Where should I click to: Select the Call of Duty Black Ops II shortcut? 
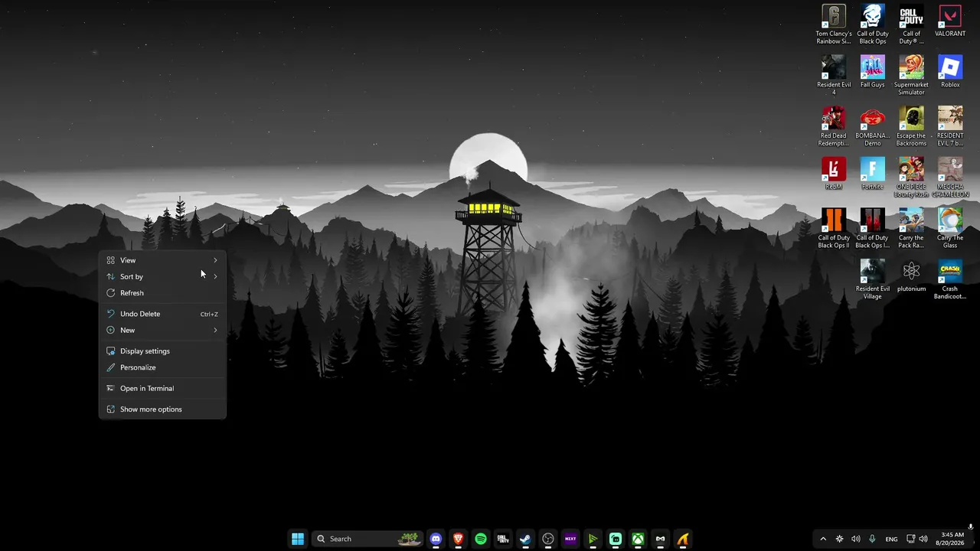834,229
